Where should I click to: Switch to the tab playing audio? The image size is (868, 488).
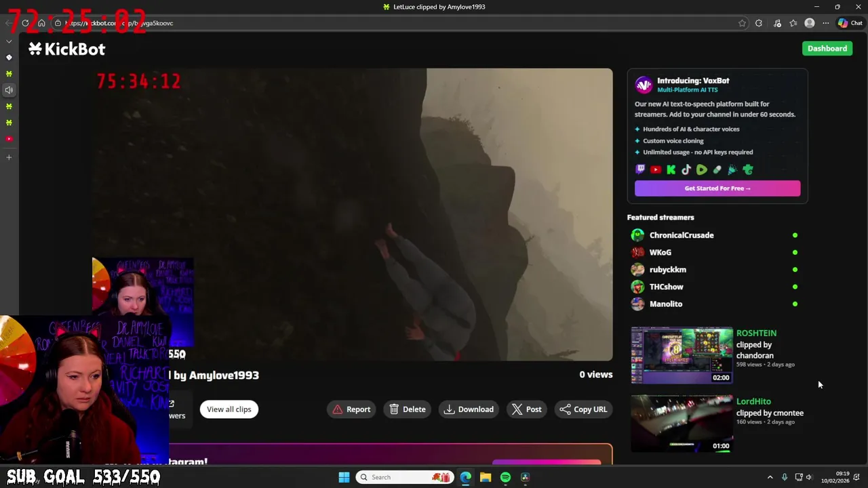[x=9, y=90]
